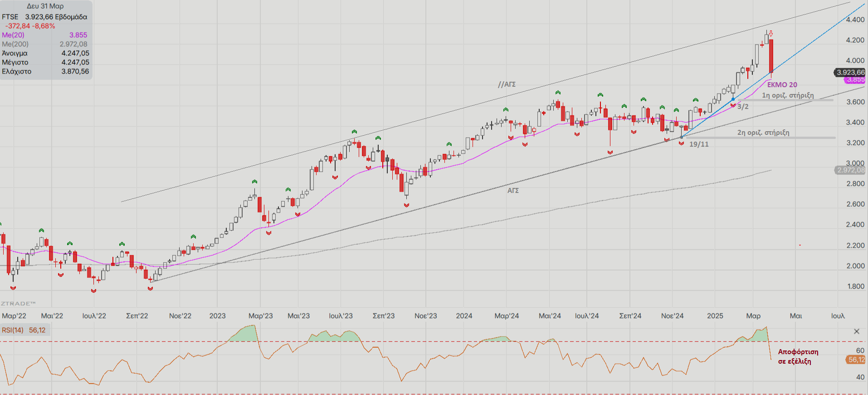Click the 4.400 price axis label
This screenshot has width=868, height=395.
(x=855, y=20)
